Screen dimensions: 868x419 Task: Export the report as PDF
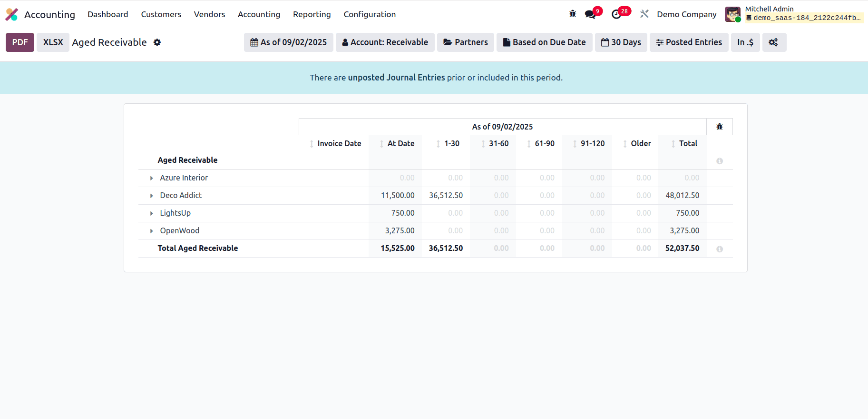click(20, 42)
